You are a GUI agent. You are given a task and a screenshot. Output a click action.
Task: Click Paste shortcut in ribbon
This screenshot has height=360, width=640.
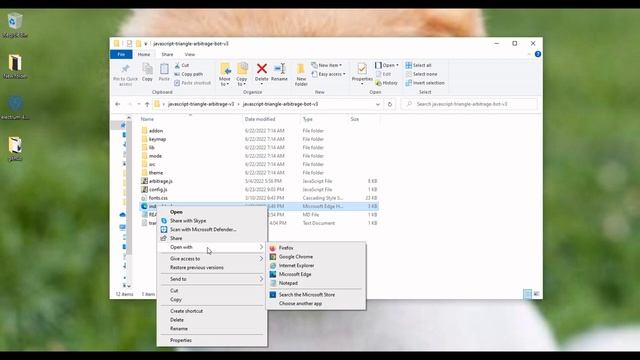coord(193,83)
